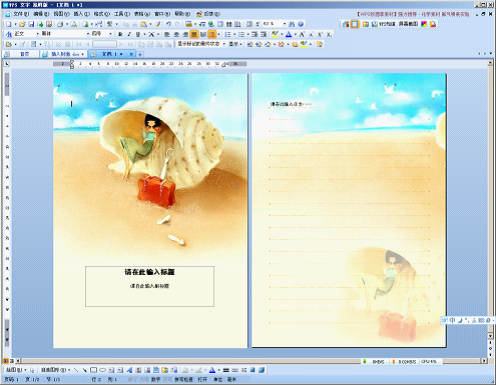Toggle Underline formatting

tap(138, 34)
